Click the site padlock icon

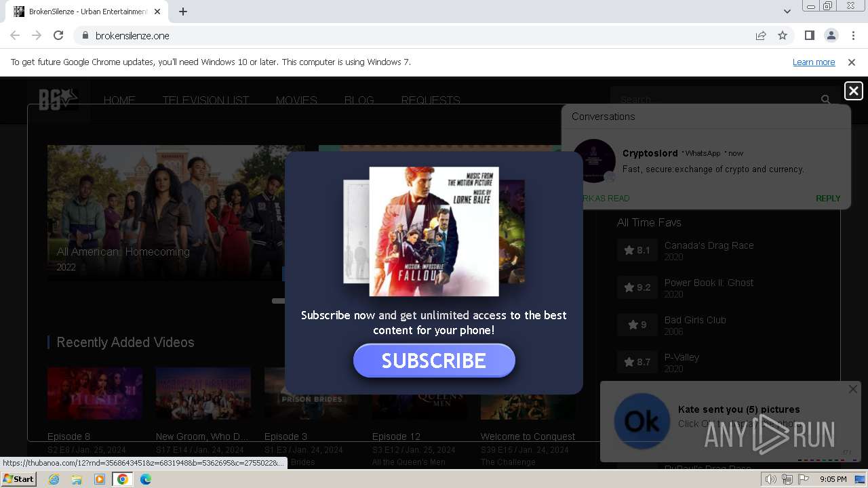pos(85,35)
